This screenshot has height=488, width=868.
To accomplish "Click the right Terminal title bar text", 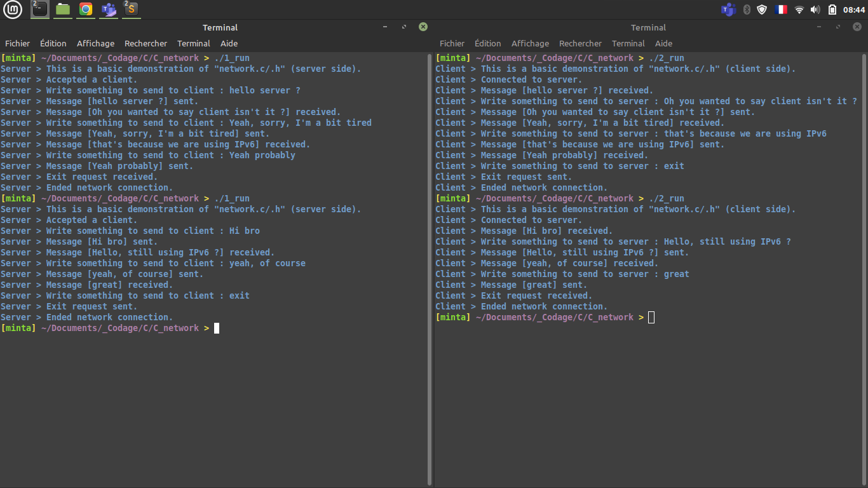I will point(648,27).
